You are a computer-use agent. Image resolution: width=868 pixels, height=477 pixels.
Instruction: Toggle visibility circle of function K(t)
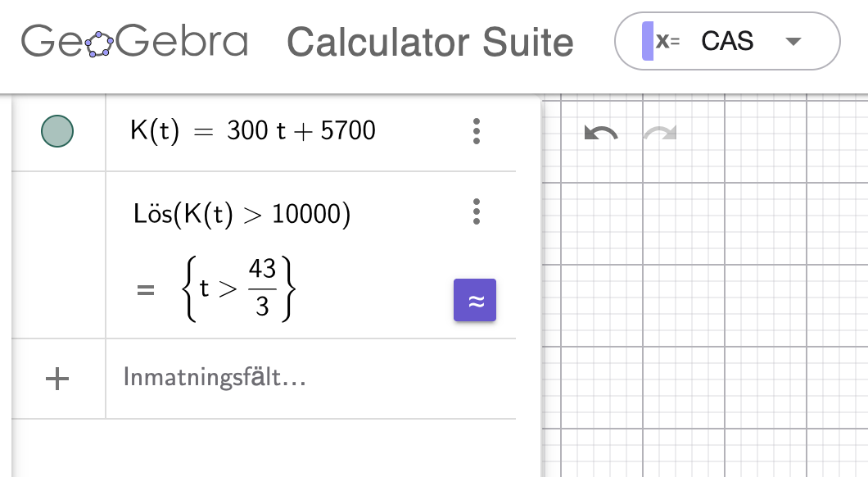tap(57, 131)
